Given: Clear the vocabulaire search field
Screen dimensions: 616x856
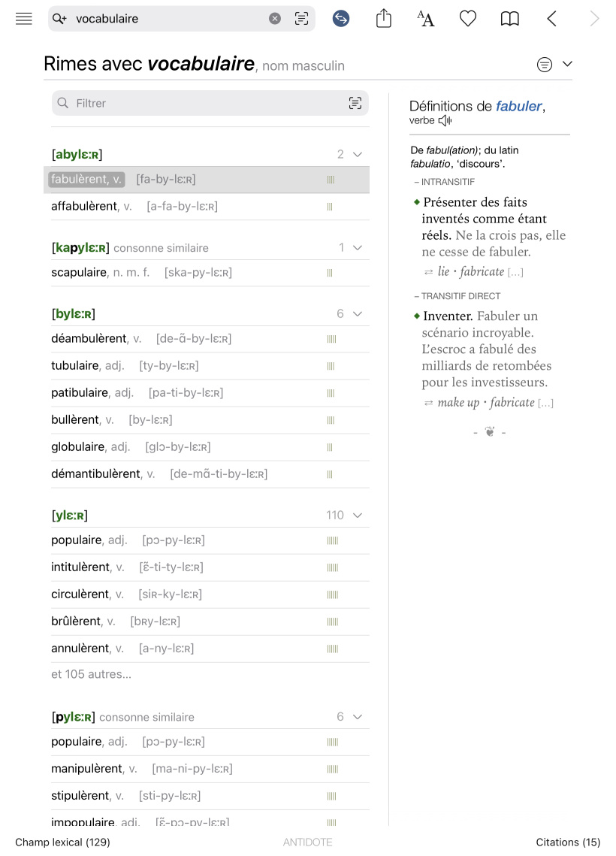Looking at the screenshot, I should (x=275, y=19).
